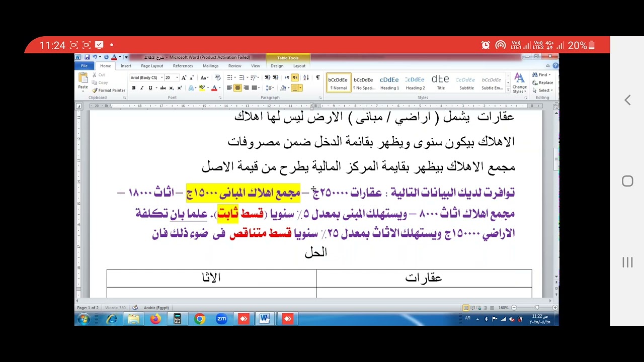Toggle Superscript formatting
The height and width of the screenshot is (362, 644).
coord(180,88)
